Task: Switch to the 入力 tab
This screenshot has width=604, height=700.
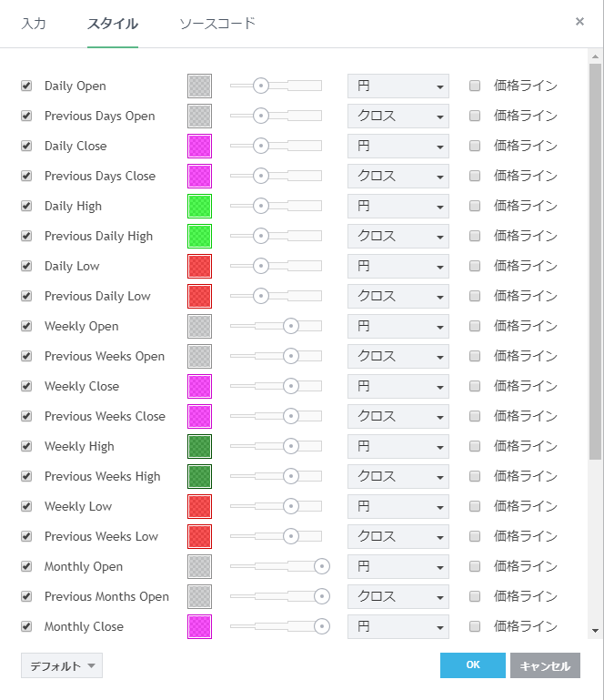Action: [34, 24]
